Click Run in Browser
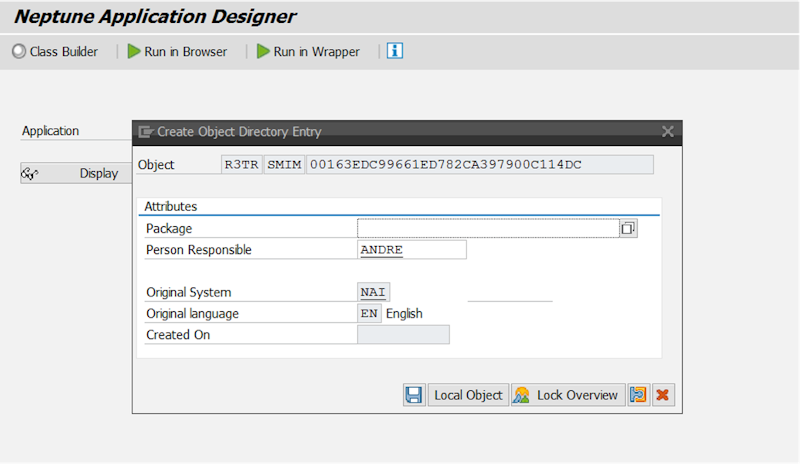The image size is (800, 464). [x=178, y=51]
